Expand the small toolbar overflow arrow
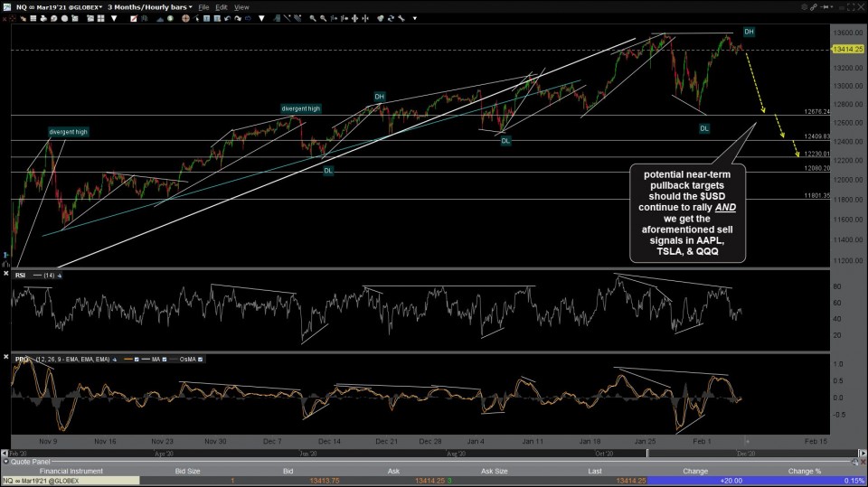868x487 pixels. point(414,18)
